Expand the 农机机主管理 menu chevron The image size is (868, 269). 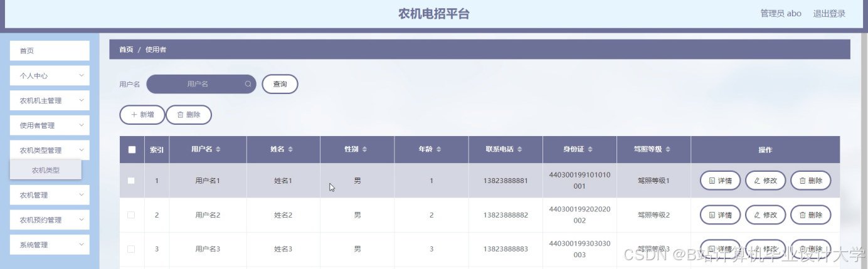coord(82,100)
